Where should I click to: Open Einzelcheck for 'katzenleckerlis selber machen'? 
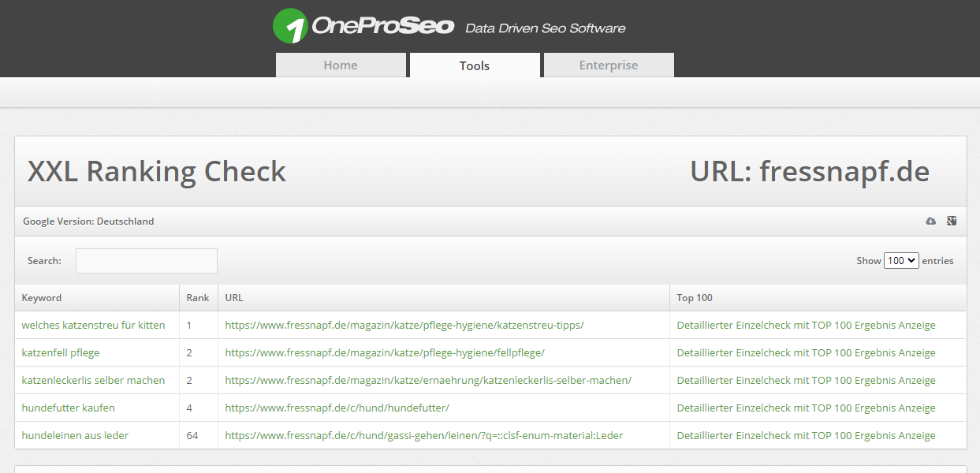(806, 380)
